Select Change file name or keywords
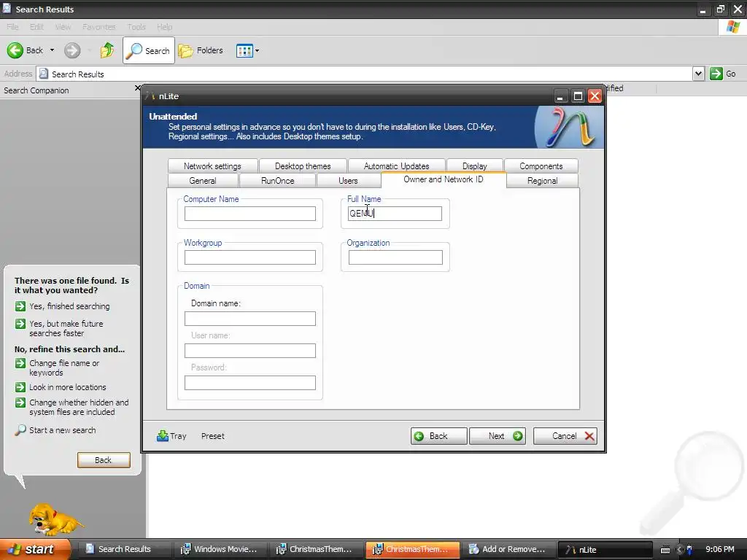The height and width of the screenshot is (560, 747). click(58, 367)
